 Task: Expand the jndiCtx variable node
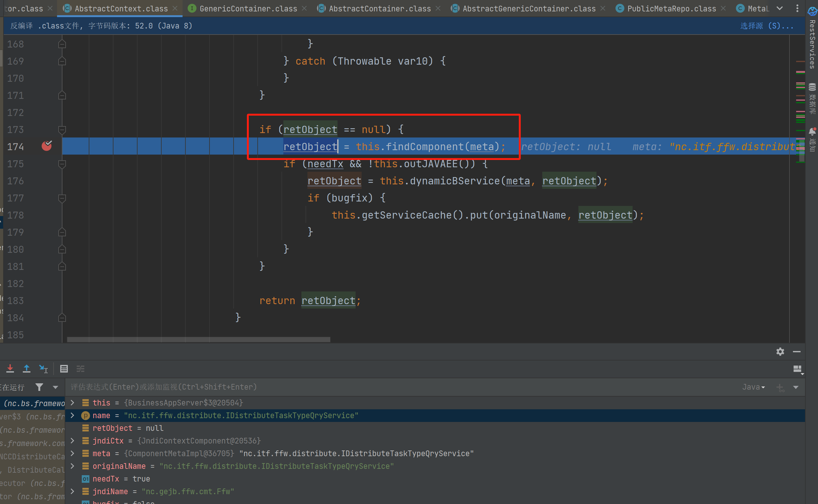click(72, 441)
